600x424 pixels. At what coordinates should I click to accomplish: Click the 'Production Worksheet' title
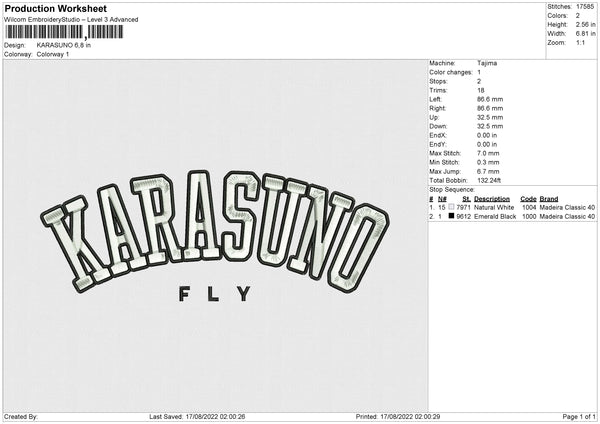[55, 8]
